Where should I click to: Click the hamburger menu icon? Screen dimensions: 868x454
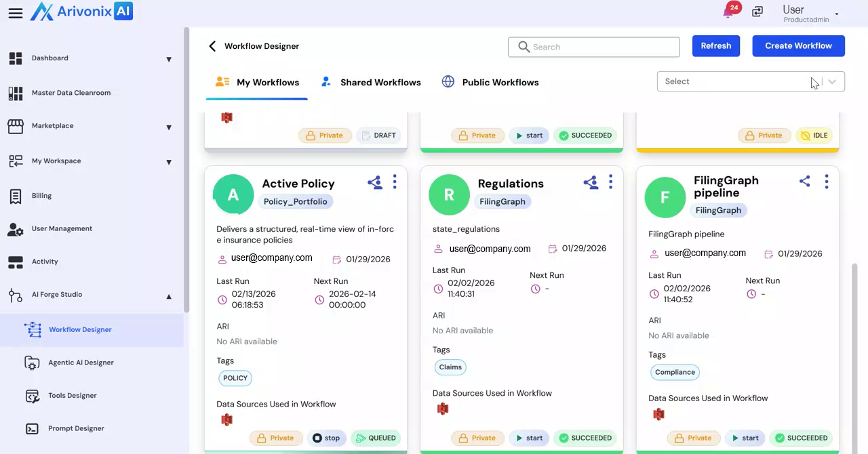click(x=15, y=14)
